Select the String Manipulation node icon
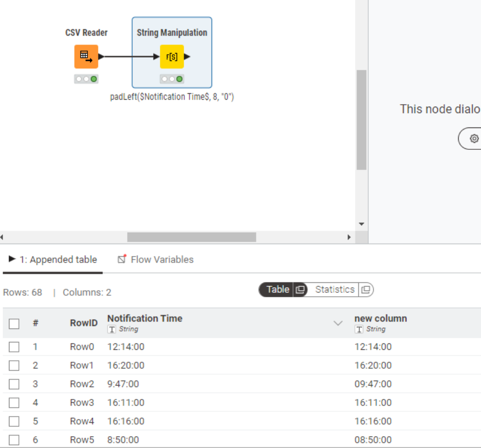The height and width of the screenshot is (448, 481). coord(172,57)
